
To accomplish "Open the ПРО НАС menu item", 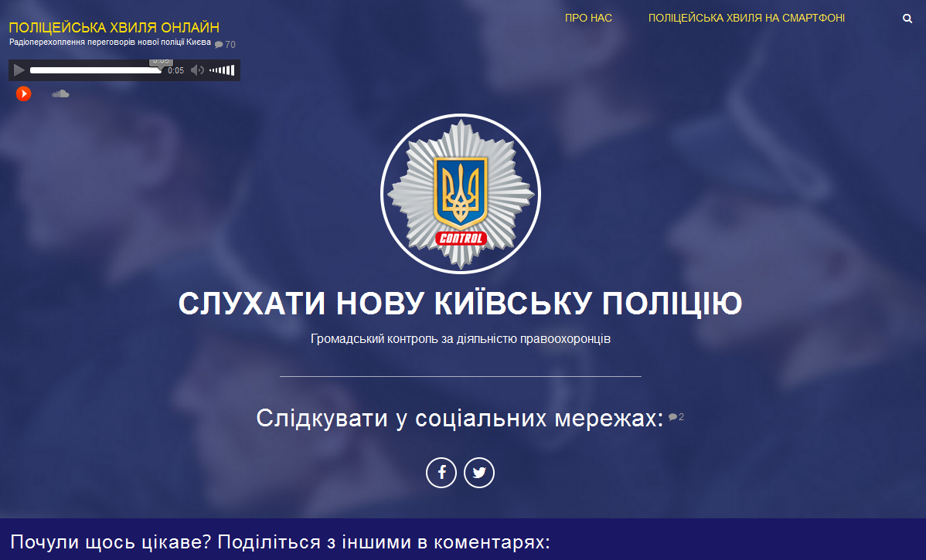I will (x=588, y=19).
